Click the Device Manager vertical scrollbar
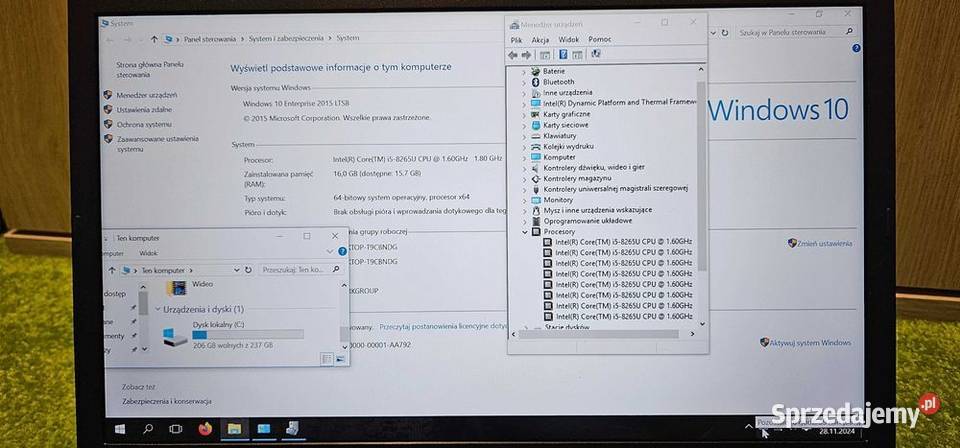Screen dimensions: 960x448 702,176
